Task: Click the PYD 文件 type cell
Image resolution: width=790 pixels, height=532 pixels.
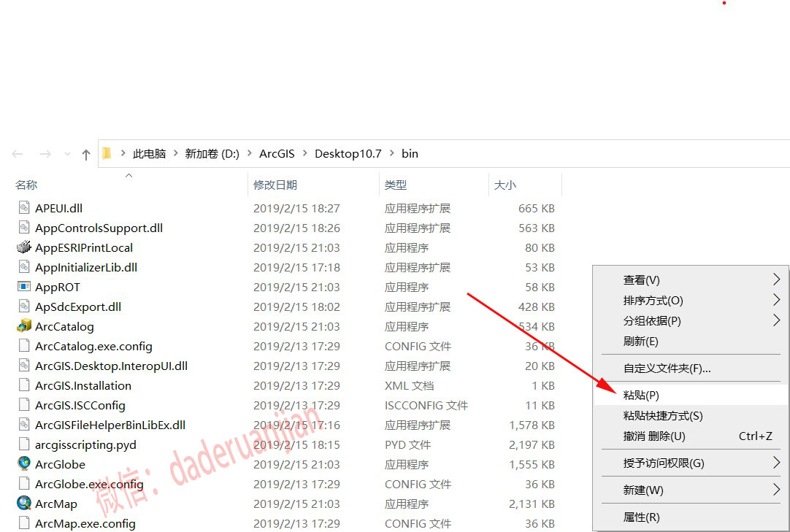Action: (x=407, y=445)
